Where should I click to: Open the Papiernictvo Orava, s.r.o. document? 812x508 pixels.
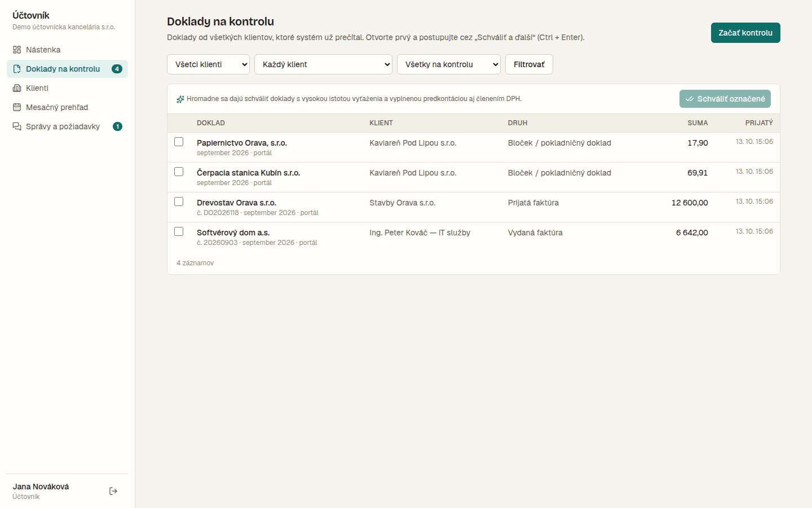tap(242, 143)
